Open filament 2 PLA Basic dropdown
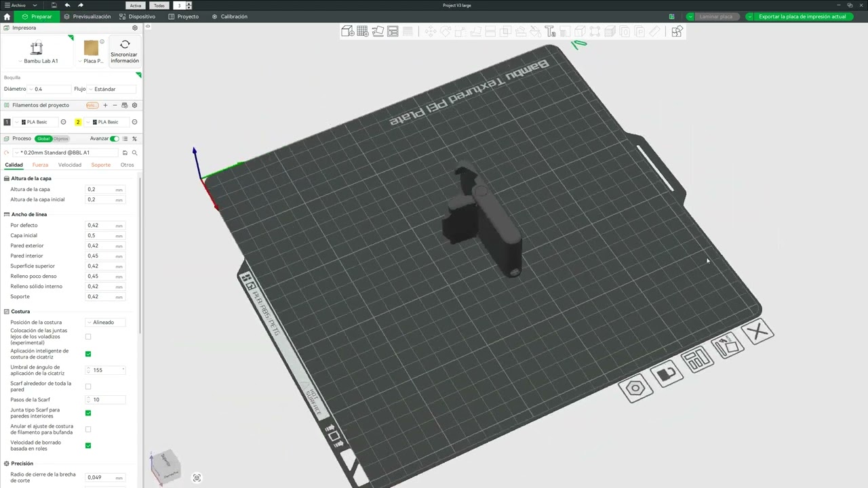 pyautogui.click(x=107, y=122)
